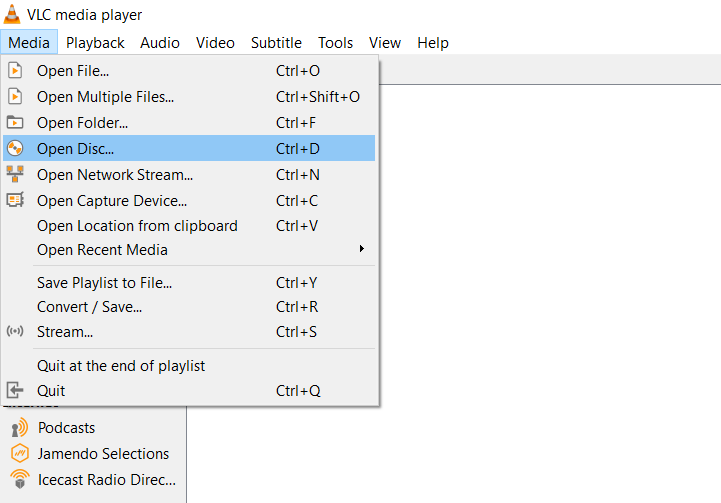Click the Open File play icon
Image resolution: width=721 pixels, height=503 pixels.
15,71
